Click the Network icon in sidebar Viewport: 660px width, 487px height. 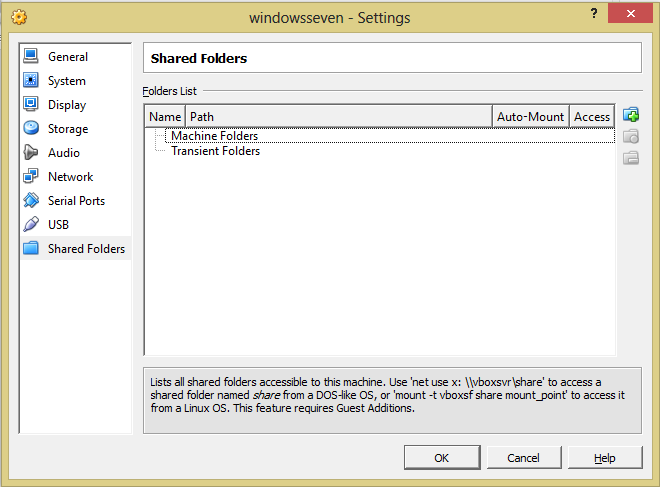pos(31,176)
